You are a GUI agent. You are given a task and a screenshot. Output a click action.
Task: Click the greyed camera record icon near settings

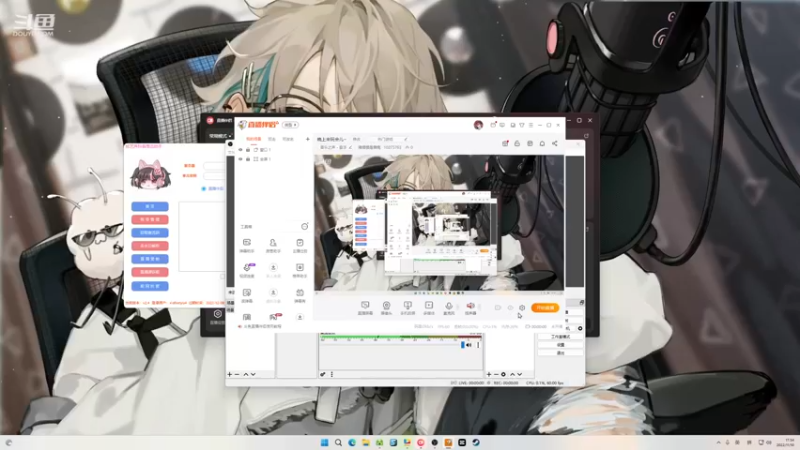pos(498,308)
